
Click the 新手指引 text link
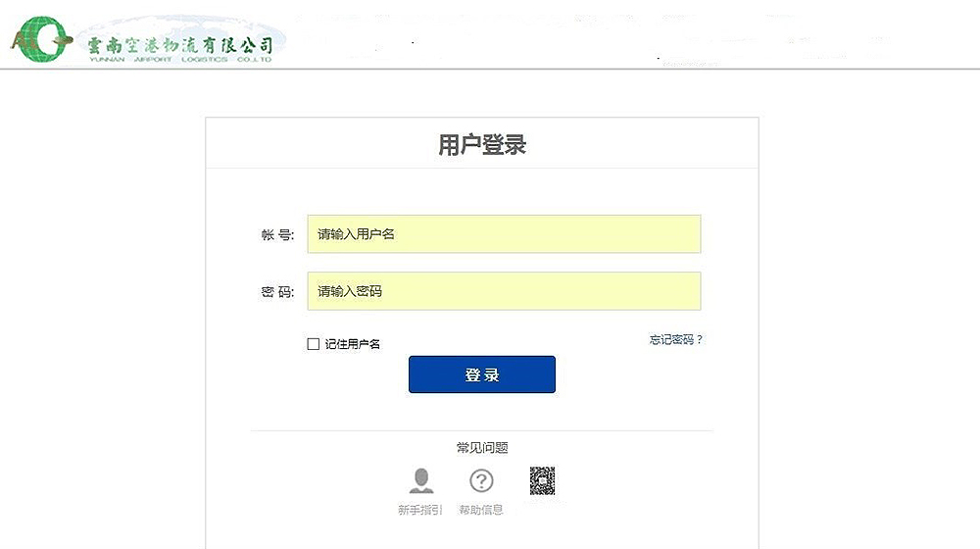(x=420, y=510)
